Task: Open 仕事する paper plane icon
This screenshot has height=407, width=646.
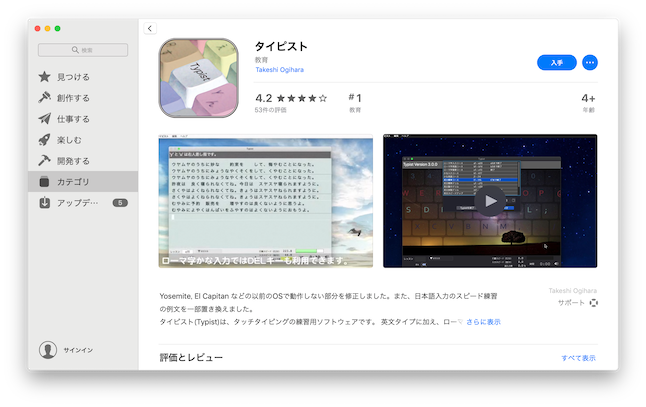Action: coord(44,119)
